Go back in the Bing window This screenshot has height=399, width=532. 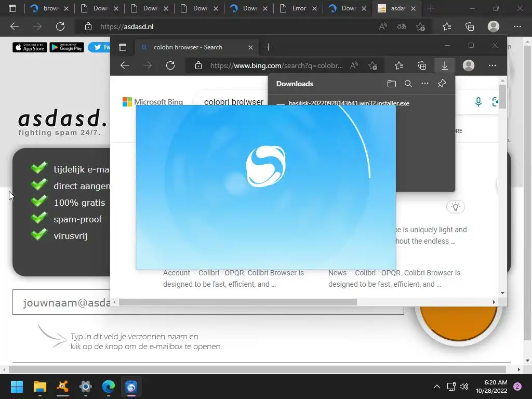125,65
